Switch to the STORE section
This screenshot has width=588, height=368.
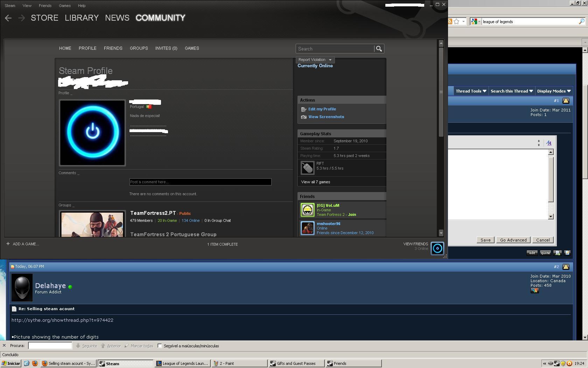[x=44, y=18]
